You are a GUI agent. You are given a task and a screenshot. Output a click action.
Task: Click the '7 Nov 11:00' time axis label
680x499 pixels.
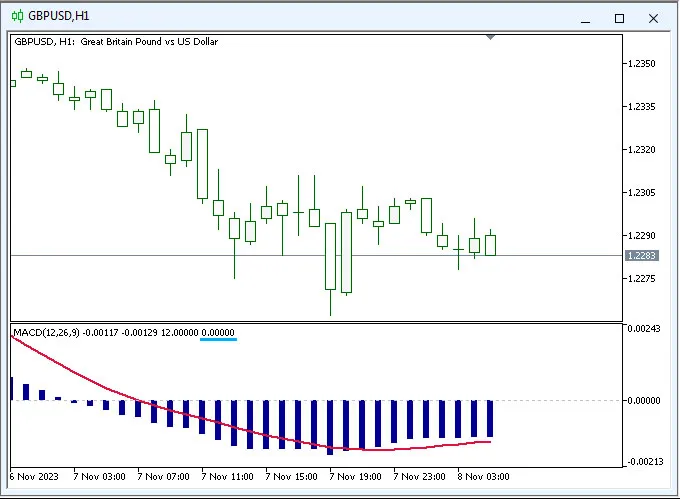coord(227,476)
